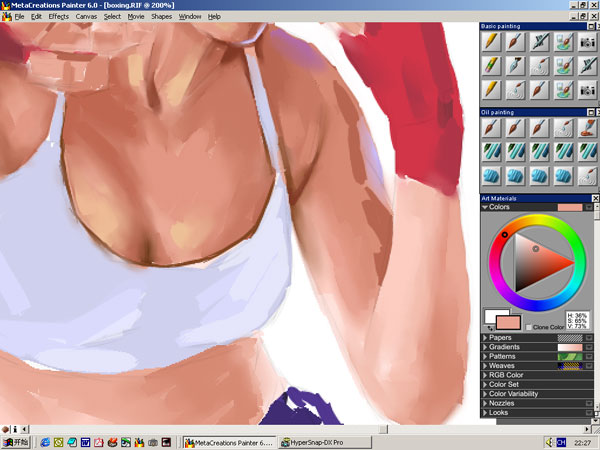Open the Colors section dropdown menu button

pyautogui.click(x=589, y=207)
